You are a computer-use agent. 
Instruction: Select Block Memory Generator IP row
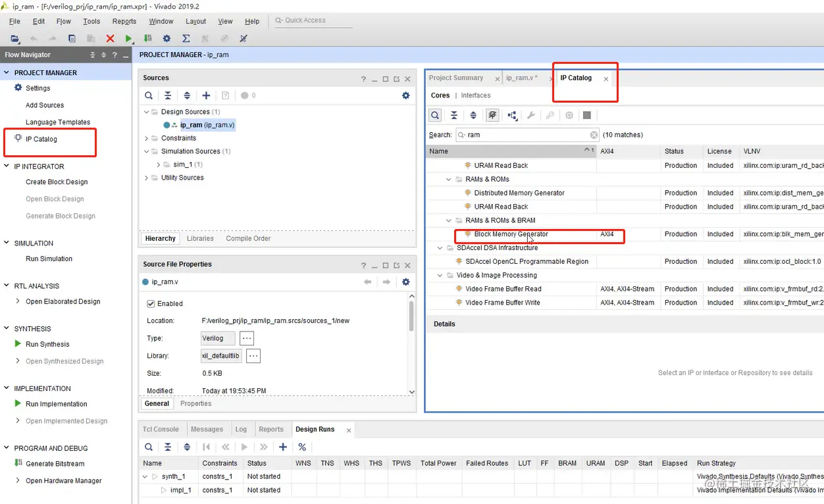pyautogui.click(x=625, y=234)
